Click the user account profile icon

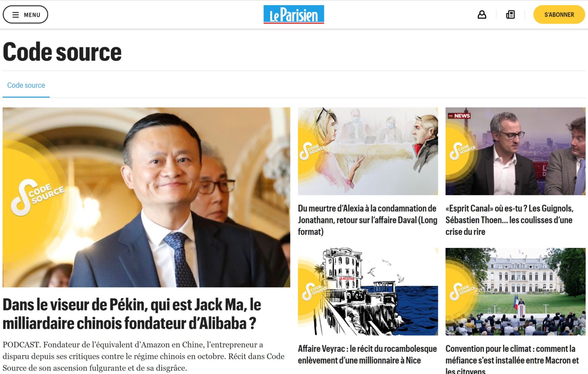(482, 15)
